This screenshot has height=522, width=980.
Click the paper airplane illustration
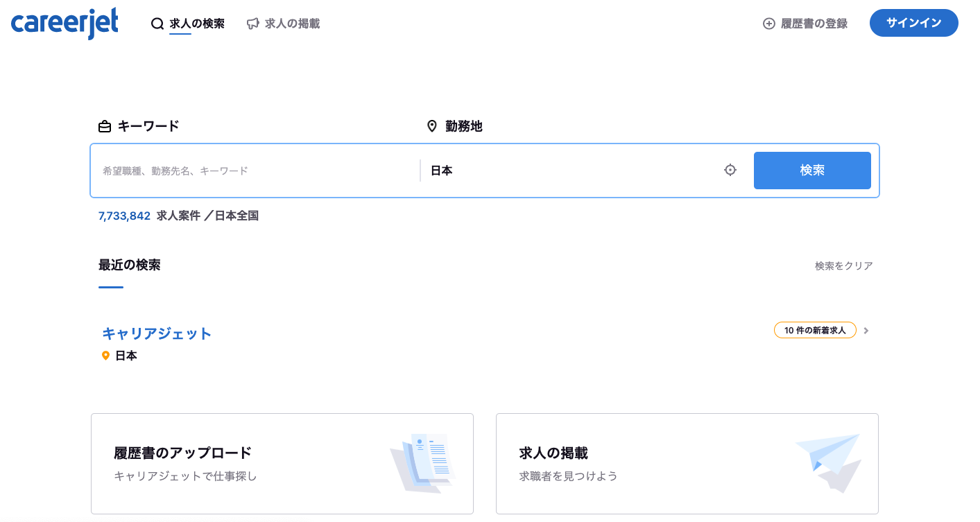click(829, 462)
